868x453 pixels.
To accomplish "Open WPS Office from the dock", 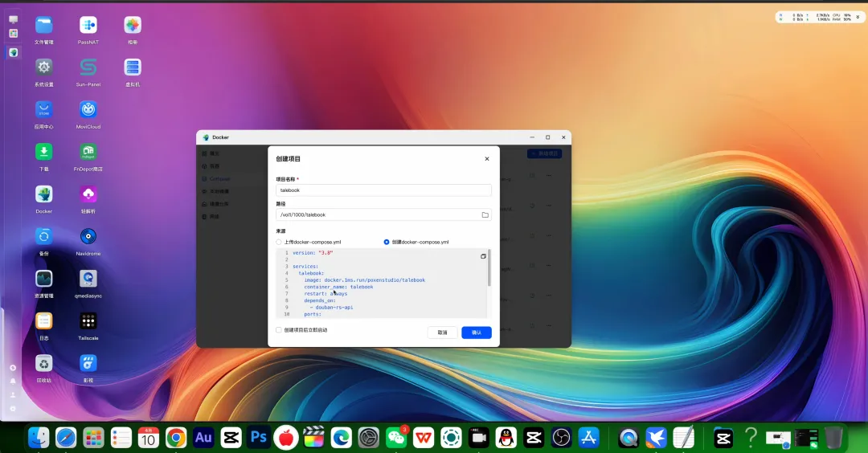I will (424, 438).
